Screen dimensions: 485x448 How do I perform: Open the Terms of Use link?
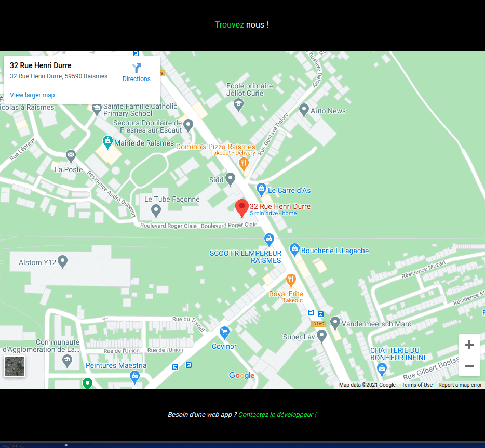[x=417, y=385]
